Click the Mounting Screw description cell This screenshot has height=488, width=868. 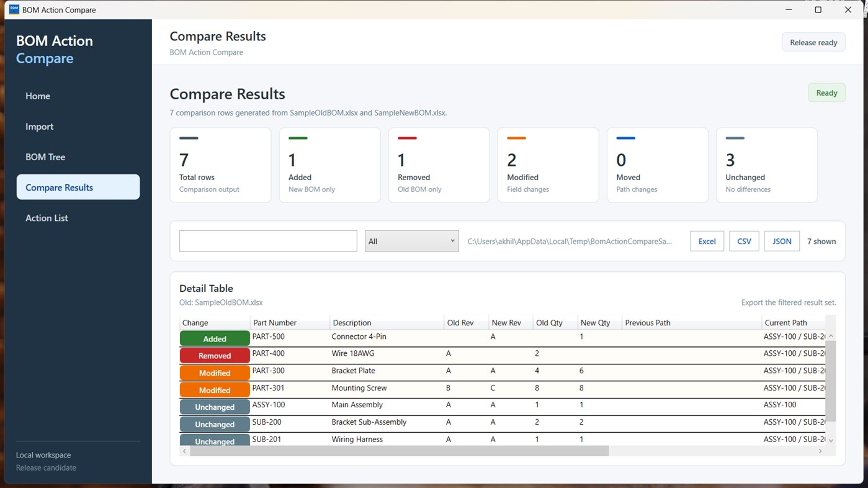[387, 389]
